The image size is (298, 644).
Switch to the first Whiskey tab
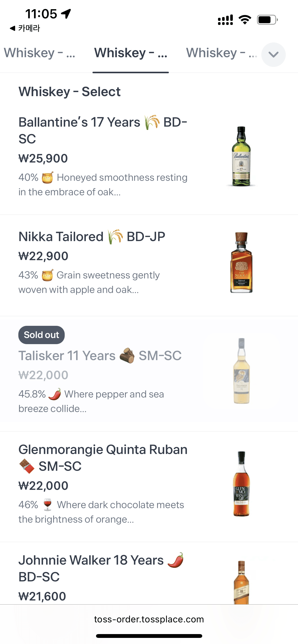39,53
